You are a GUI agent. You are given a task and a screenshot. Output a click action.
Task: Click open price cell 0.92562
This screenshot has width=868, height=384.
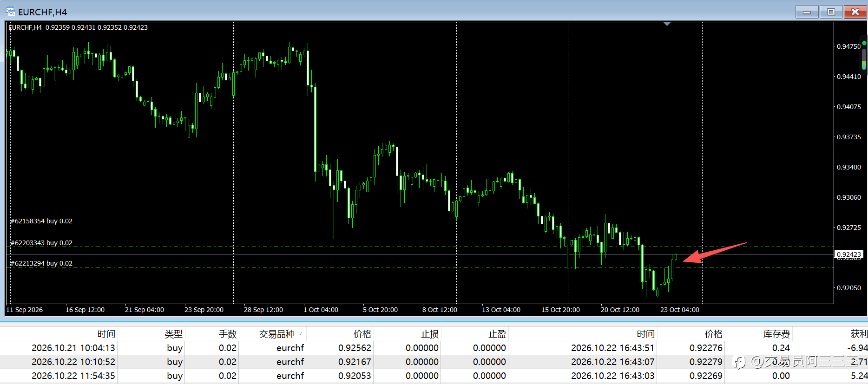[x=355, y=348]
